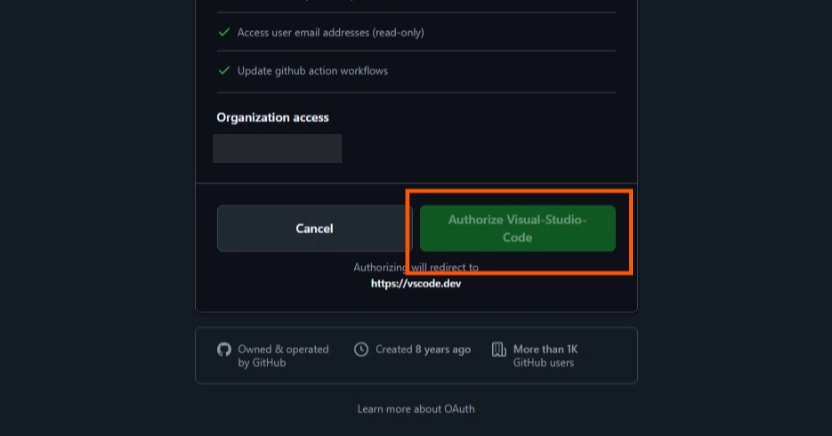The height and width of the screenshot is (436, 832).
Task: Click the Authorizing will redirect to text
Action: point(416,267)
